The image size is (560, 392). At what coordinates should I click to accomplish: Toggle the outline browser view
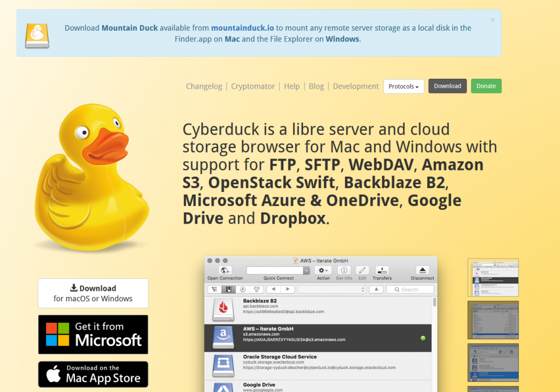click(214, 289)
